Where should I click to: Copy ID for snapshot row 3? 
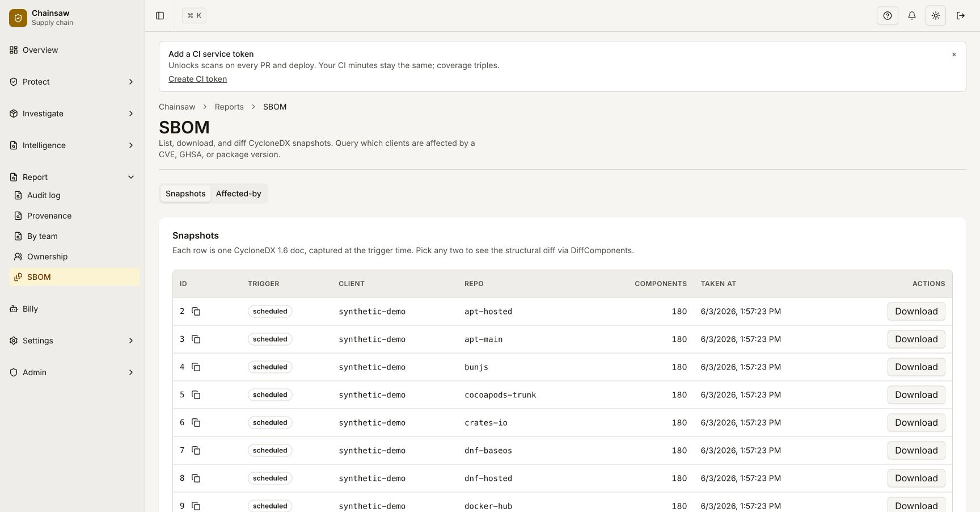pos(196,339)
